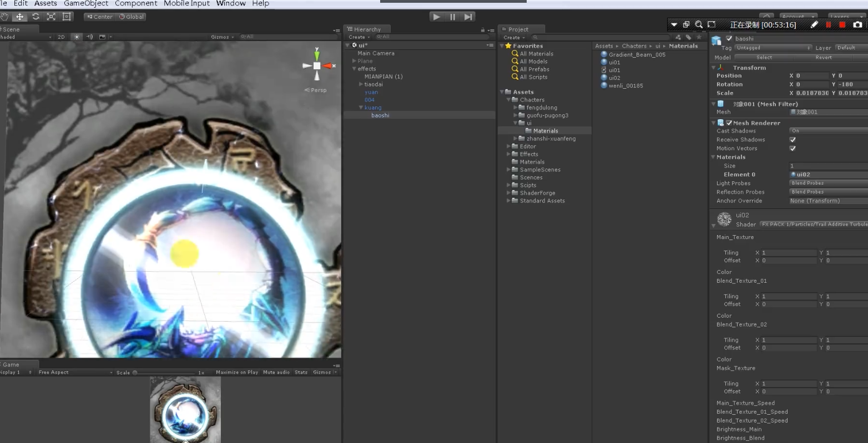Click the Model Select button

tap(764, 57)
